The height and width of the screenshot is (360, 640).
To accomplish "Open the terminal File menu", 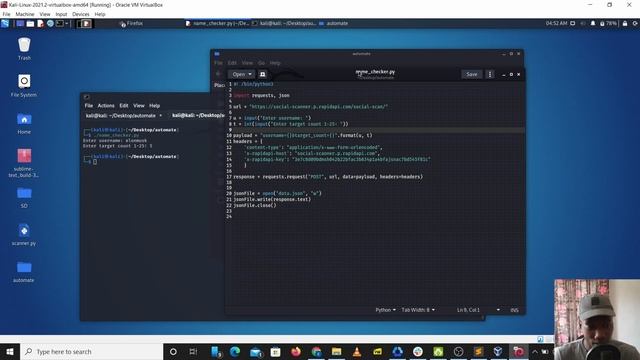I will coord(89,105).
